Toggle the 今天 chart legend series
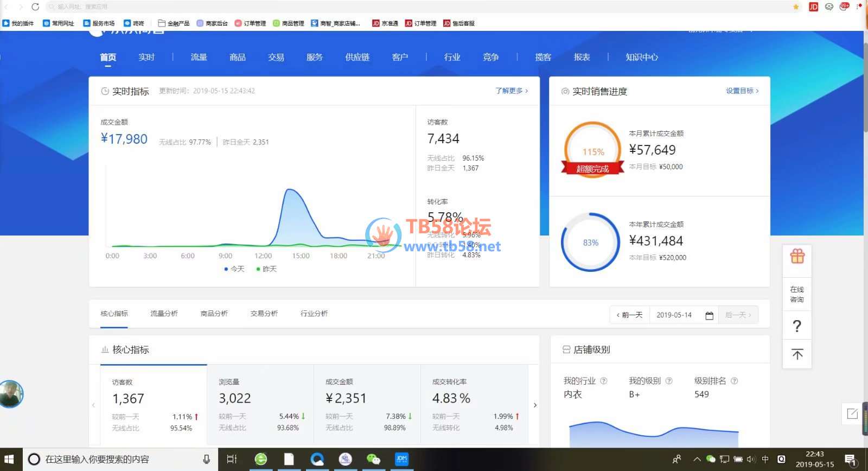868x471 pixels. pos(234,269)
